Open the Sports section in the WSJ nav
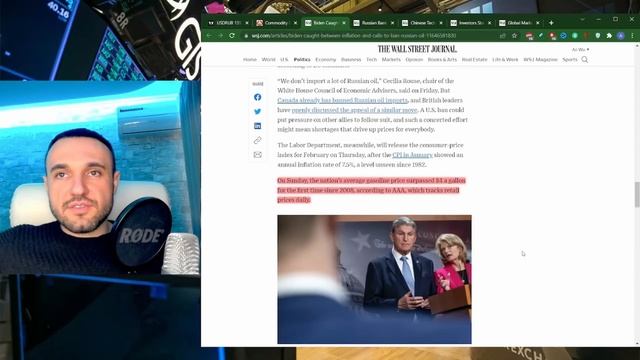The height and width of the screenshot is (360, 640). click(569, 60)
